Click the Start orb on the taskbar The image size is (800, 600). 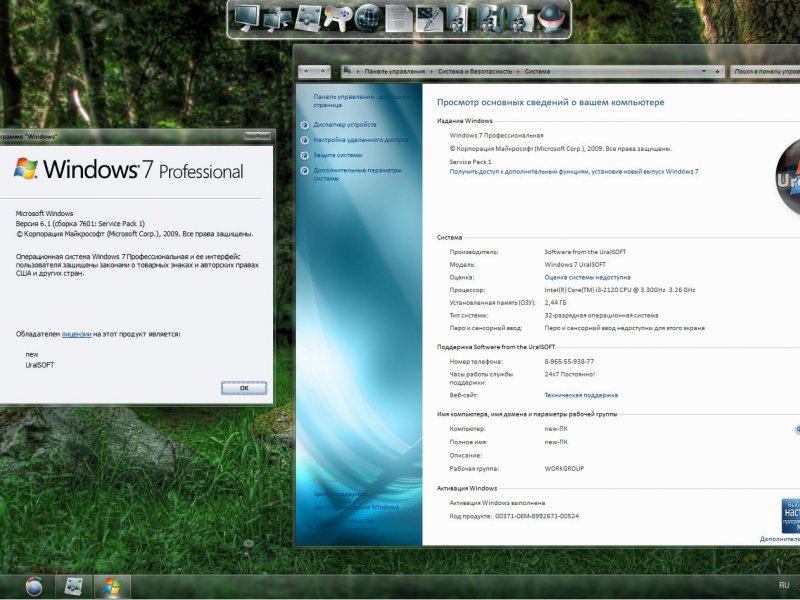[34, 586]
